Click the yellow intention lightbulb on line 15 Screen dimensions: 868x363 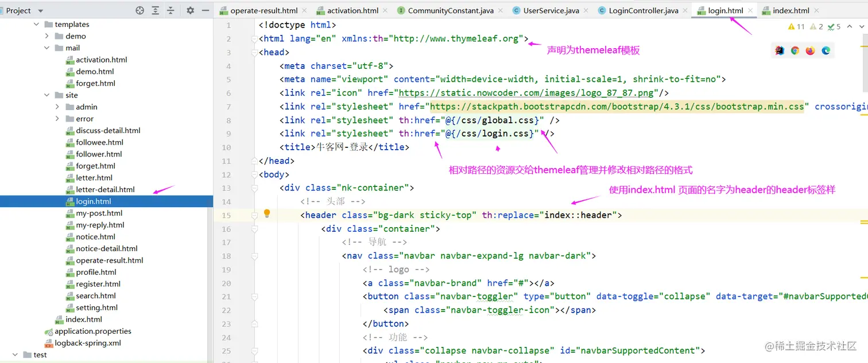click(x=267, y=213)
